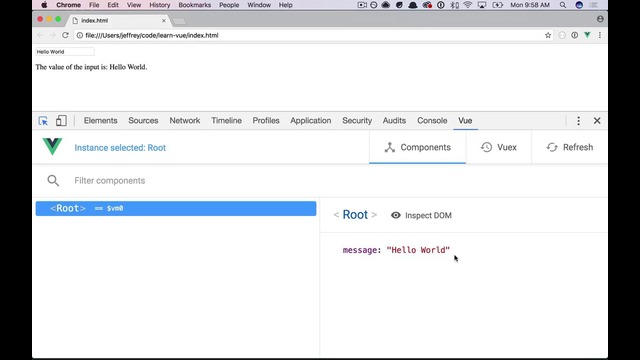Click the site info icon in address bar
640x360 pixels.
pyautogui.click(x=80, y=36)
